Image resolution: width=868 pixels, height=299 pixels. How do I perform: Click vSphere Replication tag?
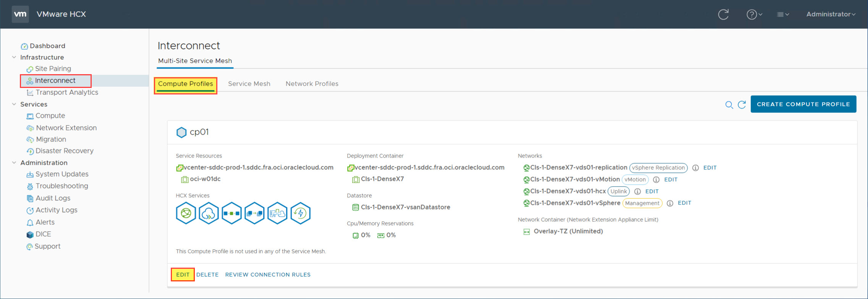pyautogui.click(x=658, y=168)
